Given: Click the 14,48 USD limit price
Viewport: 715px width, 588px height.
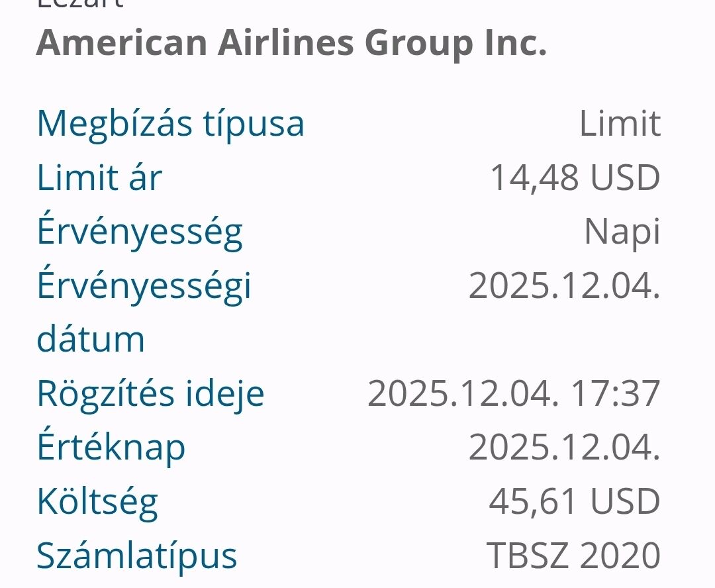Looking at the screenshot, I should coord(575,177).
